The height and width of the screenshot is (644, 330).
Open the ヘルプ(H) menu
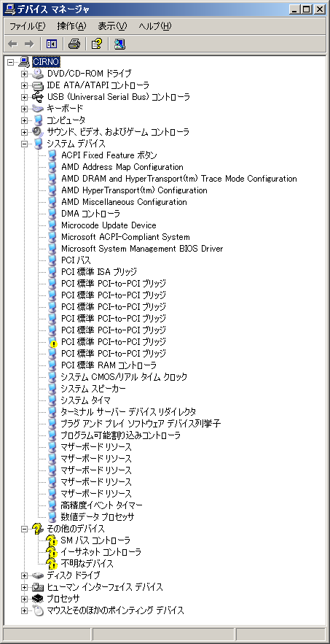[x=154, y=26]
